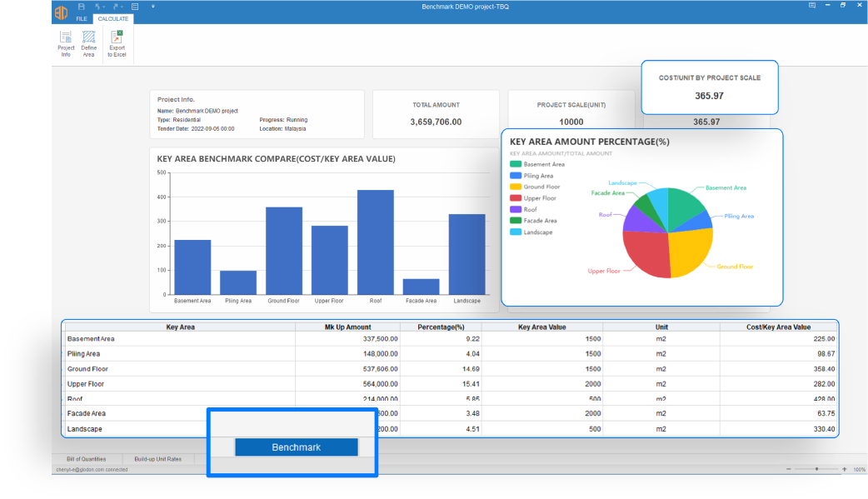Open the Project Info ribbon icon

click(x=66, y=43)
